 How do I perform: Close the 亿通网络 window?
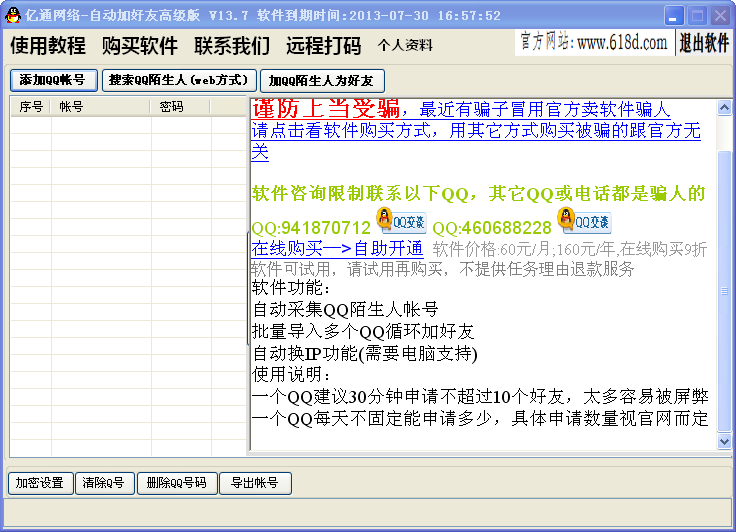[x=721, y=16]
